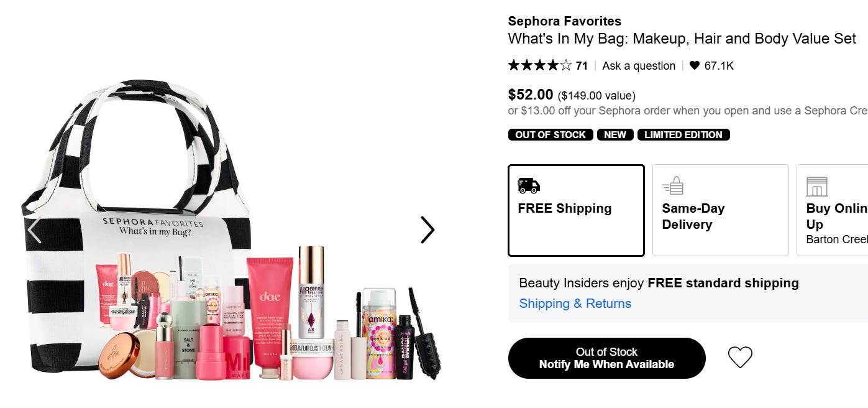Screen dimensions: 868x408
Task: Select the Buy Online and Pick Up option
Action: (832, 210)
